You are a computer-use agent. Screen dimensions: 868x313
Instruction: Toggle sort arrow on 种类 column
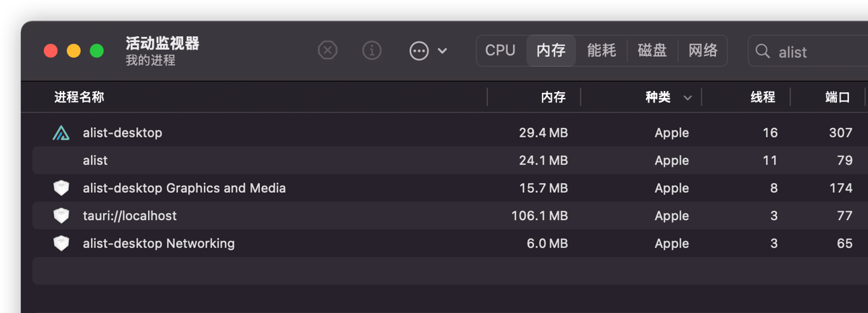coord(688,98)
